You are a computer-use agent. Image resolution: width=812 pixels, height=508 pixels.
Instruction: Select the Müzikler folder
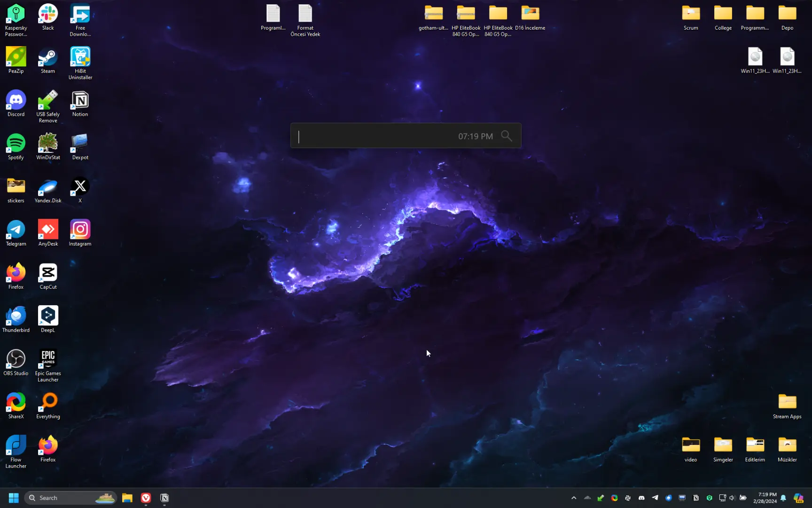pos(788,450)
